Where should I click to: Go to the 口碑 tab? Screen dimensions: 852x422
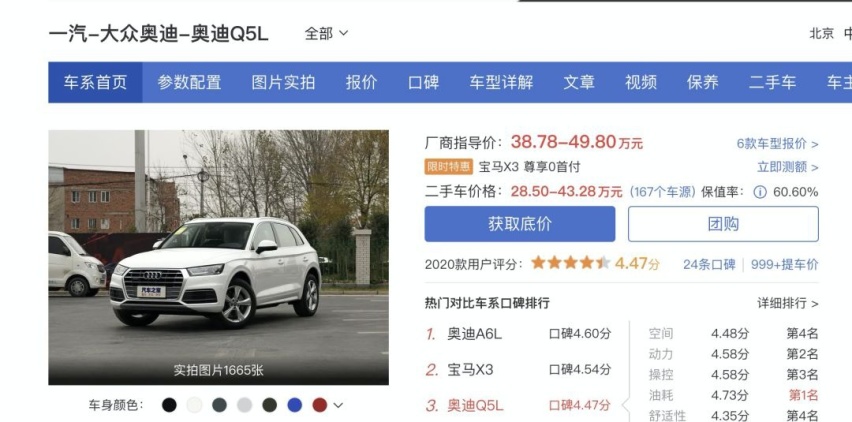[x=423, y=83]
